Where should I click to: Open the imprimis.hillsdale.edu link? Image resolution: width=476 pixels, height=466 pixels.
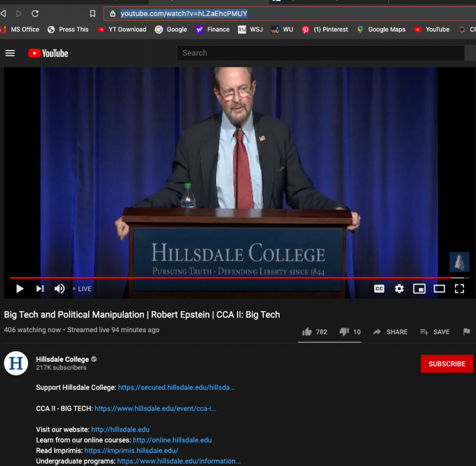pyautogui.click(x=131, y=451)
